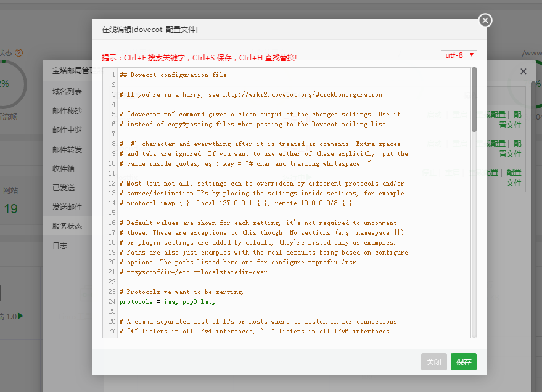Click the line 23 Protocols we want comment
This screenshot has width=542, height=392.
pos(181,292)
